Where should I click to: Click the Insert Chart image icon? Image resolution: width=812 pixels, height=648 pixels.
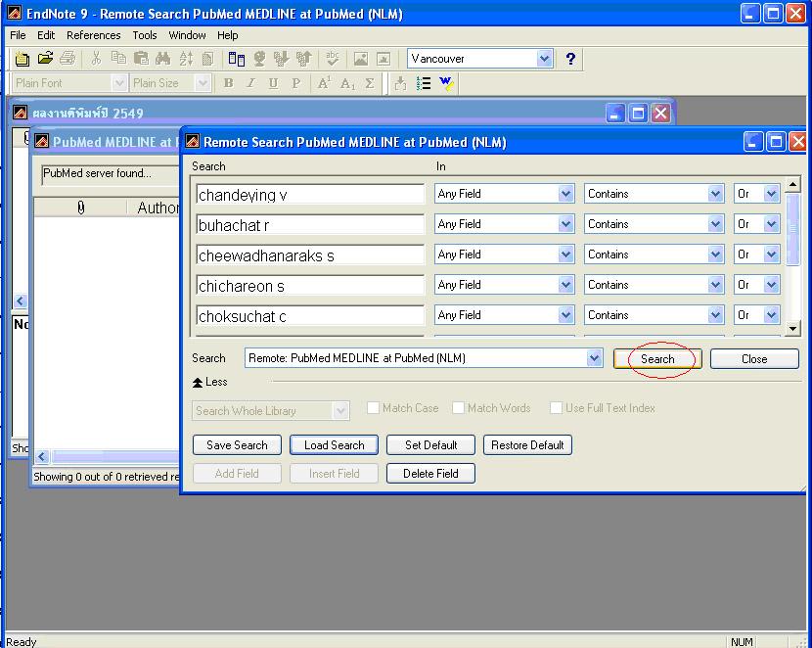point(383,59)
